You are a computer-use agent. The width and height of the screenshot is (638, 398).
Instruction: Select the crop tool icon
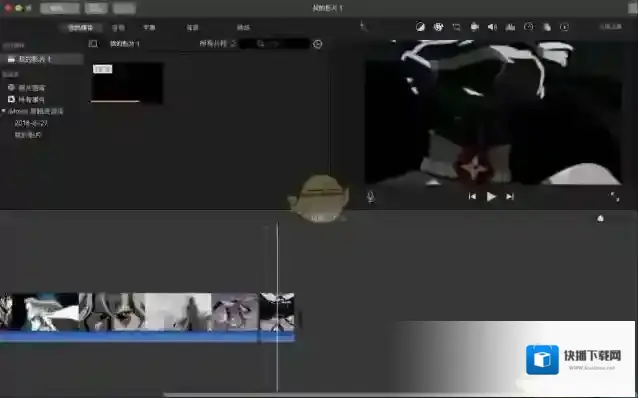point(456,27)
